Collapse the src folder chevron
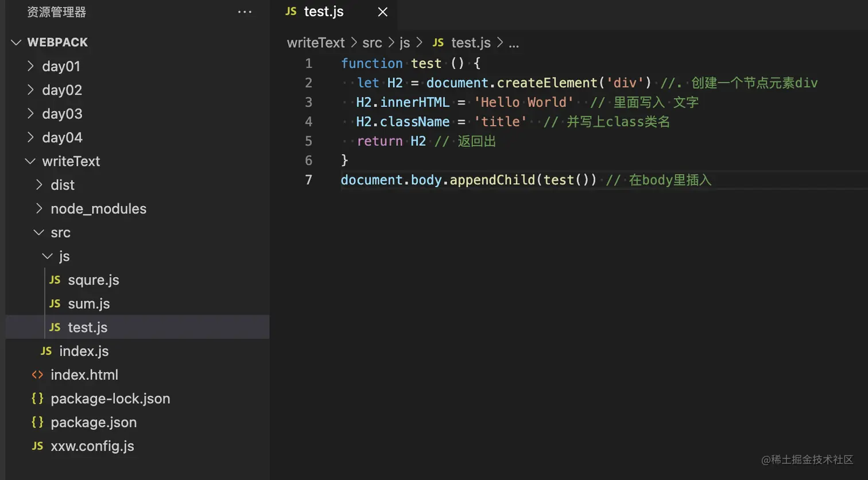This screenshot has width=868, height=480. click(x=39, y=233)
